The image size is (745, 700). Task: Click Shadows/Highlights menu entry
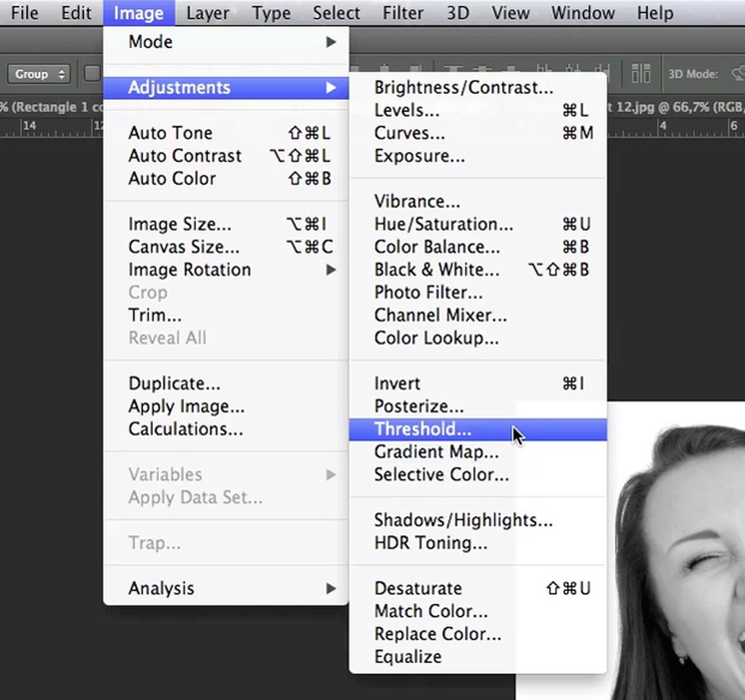pyautogui.click(x=463, y=521)
